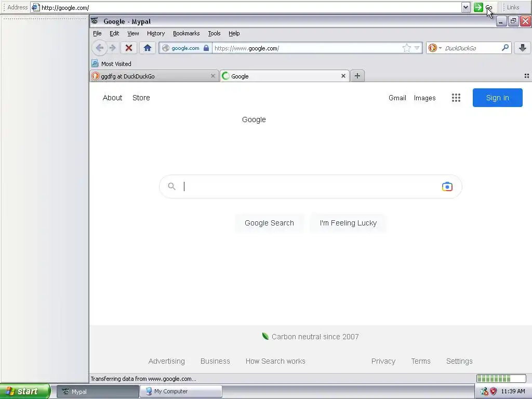The image size is (532, 399).
Task: Click the Most Visited bookmarks icon
Action: click(x=95, y=63)
